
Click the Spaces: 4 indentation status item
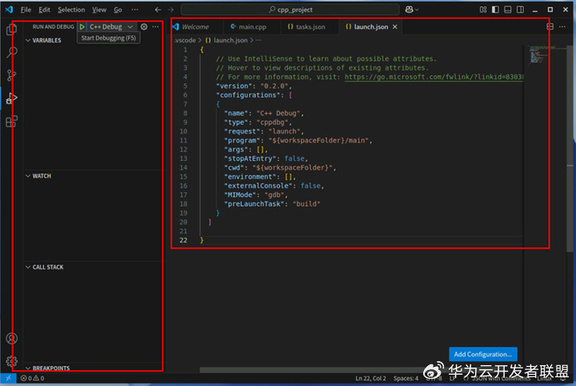point(406,378)
